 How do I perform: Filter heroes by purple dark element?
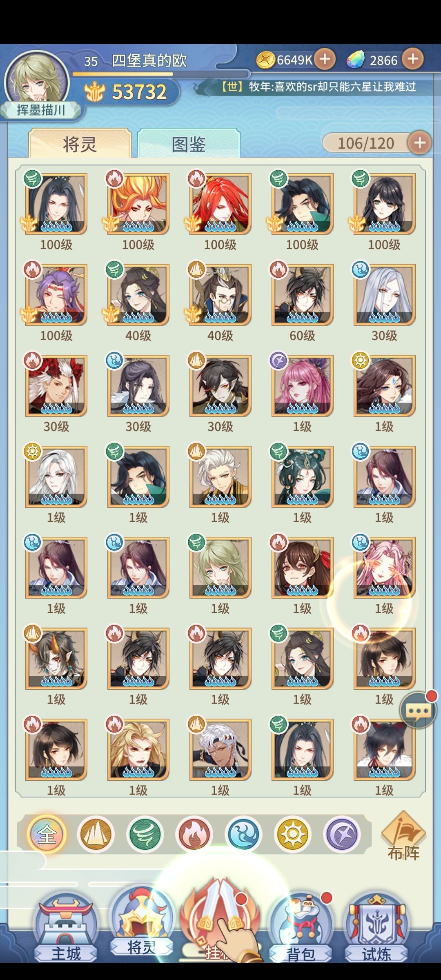[342, 835]
